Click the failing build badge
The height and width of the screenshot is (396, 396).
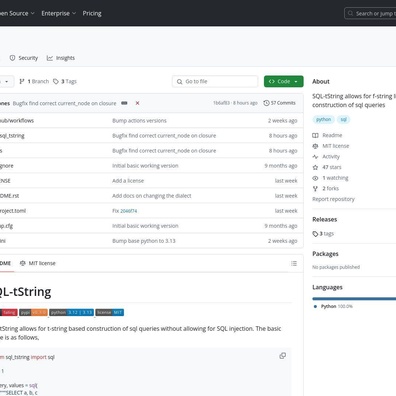pyautogui.click(x=9, y=312)
